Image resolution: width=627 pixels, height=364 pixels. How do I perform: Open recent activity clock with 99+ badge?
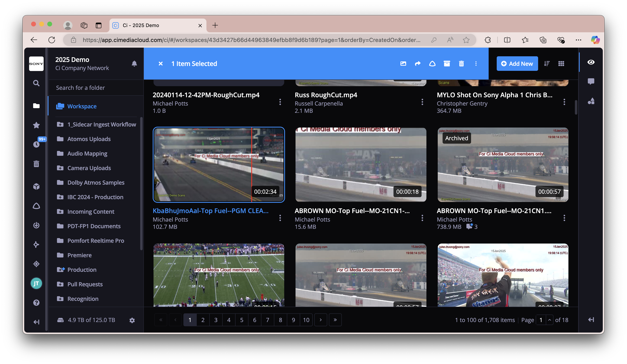[36, 144]
